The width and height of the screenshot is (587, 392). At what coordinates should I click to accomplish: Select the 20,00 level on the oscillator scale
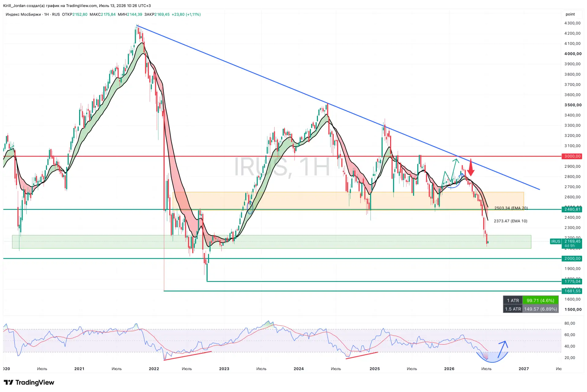click(x=570, y=357)
